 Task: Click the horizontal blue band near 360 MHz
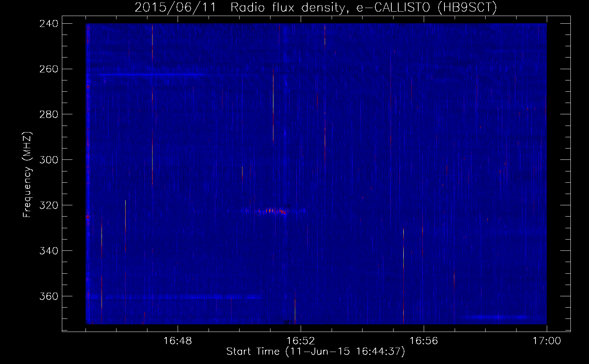point(173,297)
